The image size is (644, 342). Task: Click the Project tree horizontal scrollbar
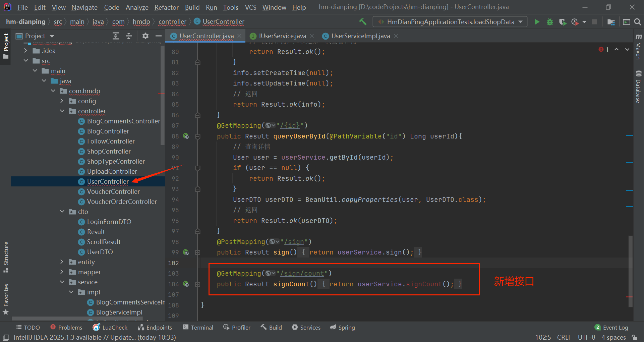click(x=77, y=318)
